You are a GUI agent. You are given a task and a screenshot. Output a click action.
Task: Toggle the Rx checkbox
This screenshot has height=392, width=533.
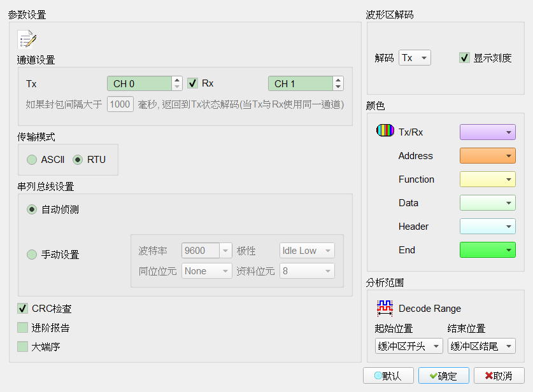pos(193,83)
